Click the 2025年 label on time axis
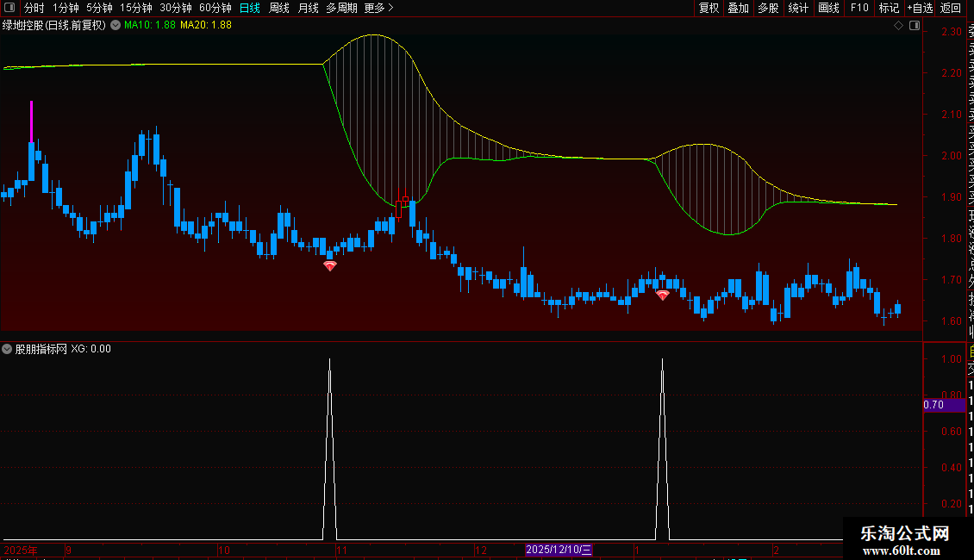The width and height of the screenshot is (974, 560). point(22,550)
